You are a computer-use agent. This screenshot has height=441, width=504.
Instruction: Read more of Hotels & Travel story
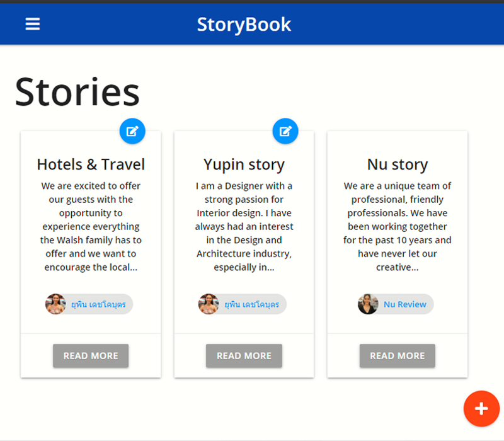click(91, 356)
